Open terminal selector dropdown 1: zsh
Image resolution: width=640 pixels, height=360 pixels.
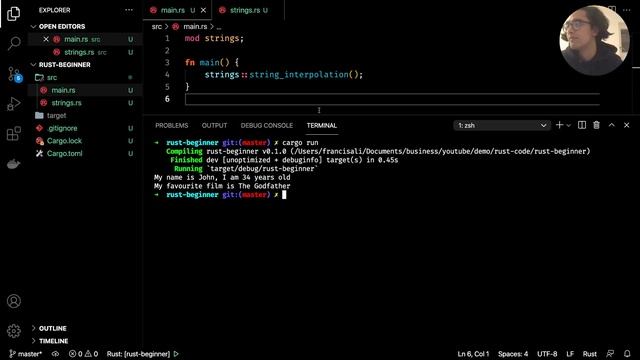coord(502,125)
